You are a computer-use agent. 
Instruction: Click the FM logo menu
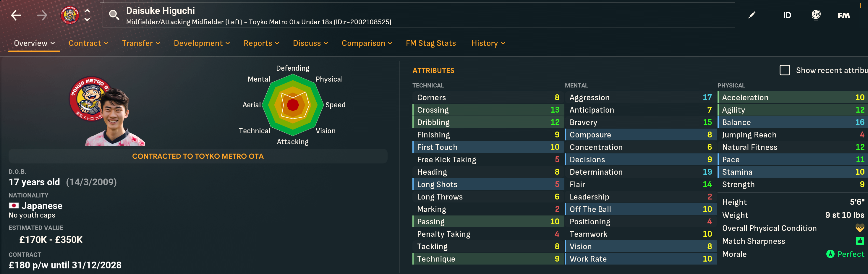tap(843, 15)
